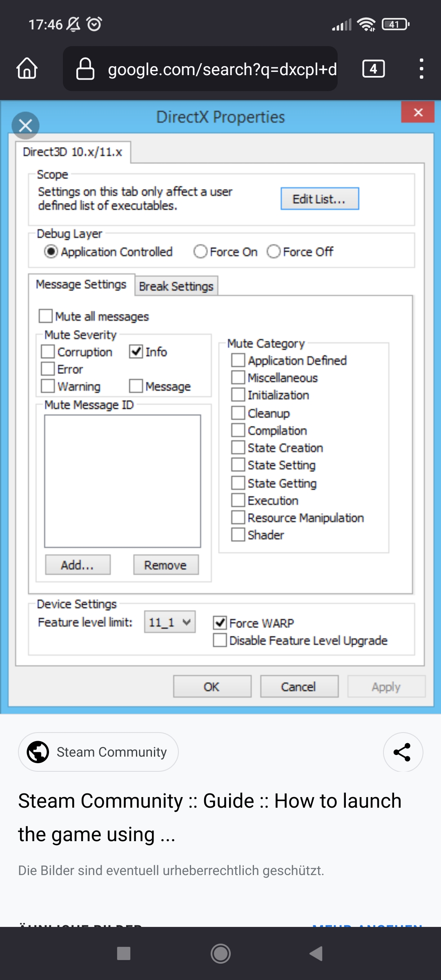Switch to the Break Settings tab
The height and width of the screenshot is (980, 441).
(x=176, y=286)
